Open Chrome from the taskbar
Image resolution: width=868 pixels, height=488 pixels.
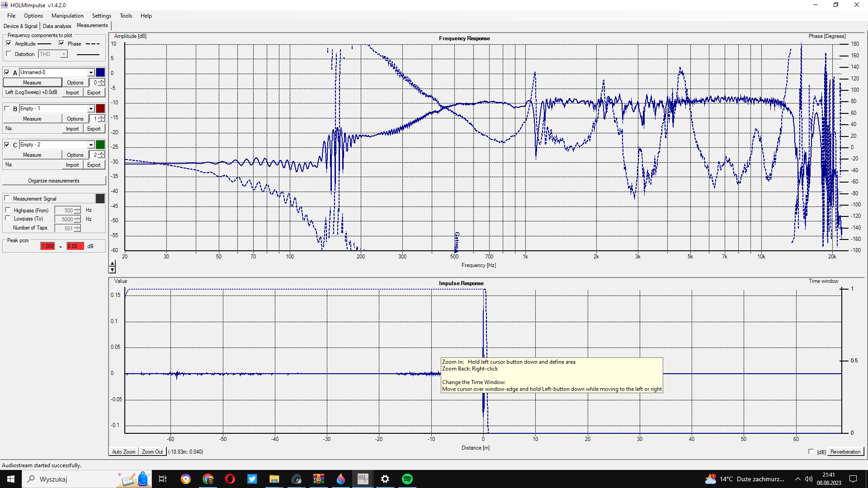(208, 479)
